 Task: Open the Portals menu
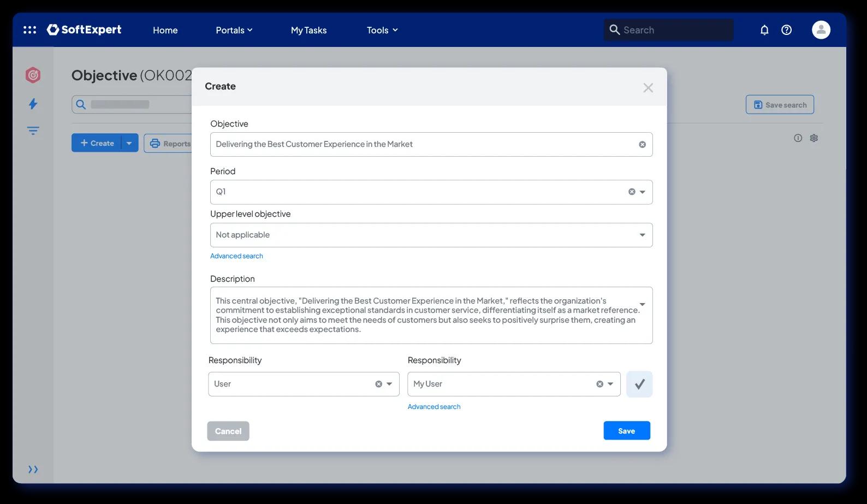(x=234, y=30)
